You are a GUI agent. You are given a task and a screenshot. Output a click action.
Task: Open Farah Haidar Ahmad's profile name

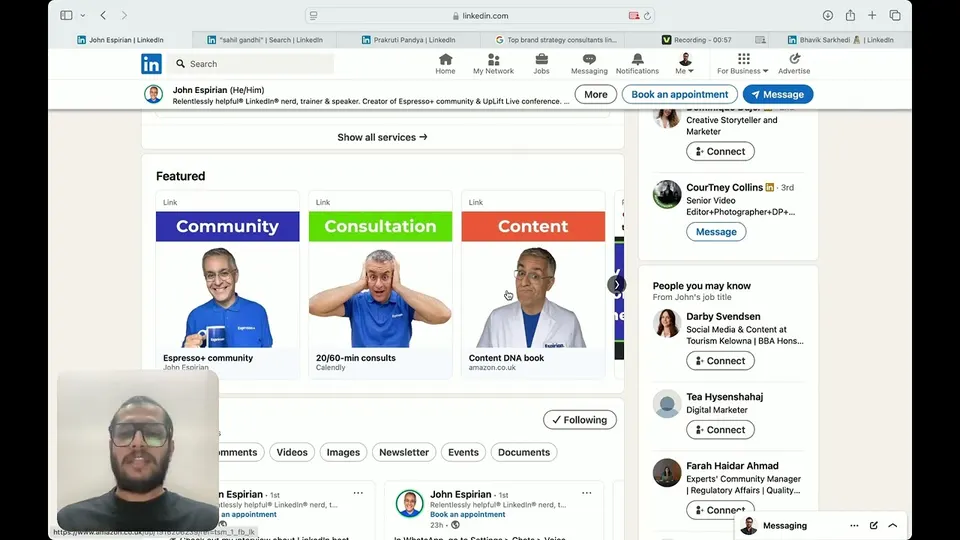732,466
